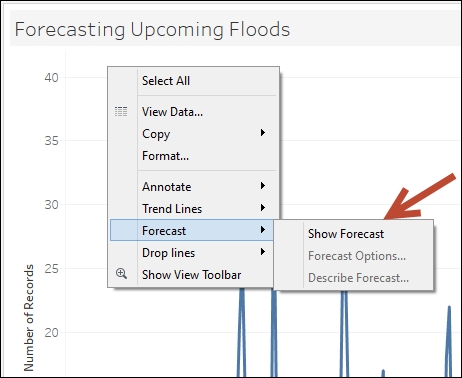The width and height of the screenshot is (462, 378).
Task: Expand the Copy submenu arrow
Action: [x=263, y=133]
